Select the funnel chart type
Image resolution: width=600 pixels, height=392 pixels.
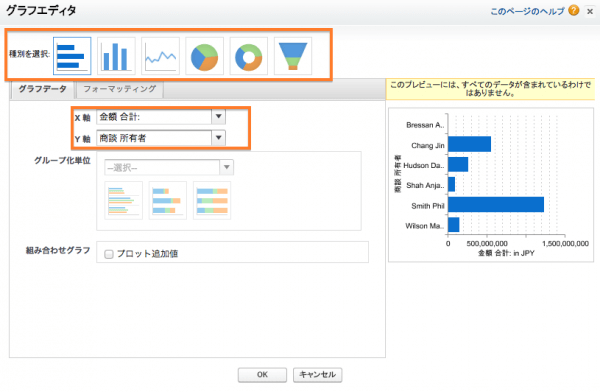(x=293, y=56)
